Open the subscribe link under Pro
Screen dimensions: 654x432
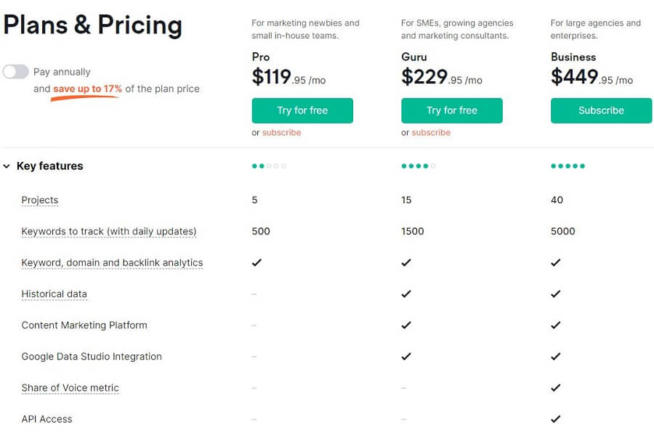(281, 132)
